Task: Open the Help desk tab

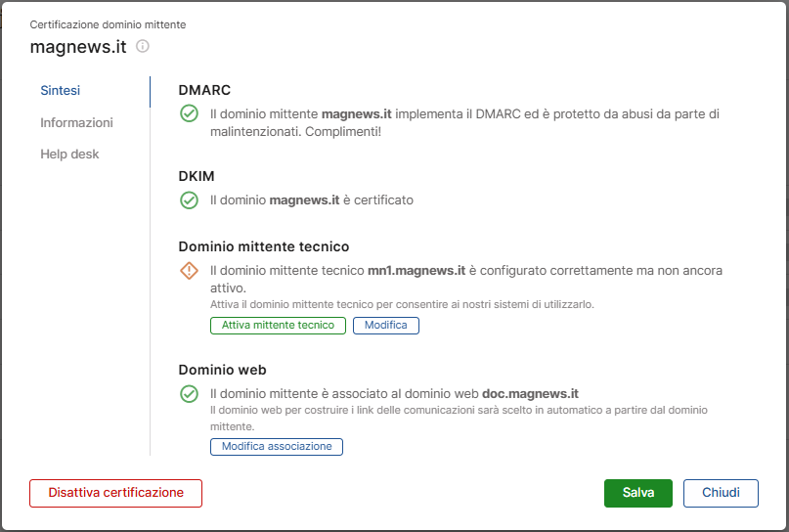Action: point(69,154)
